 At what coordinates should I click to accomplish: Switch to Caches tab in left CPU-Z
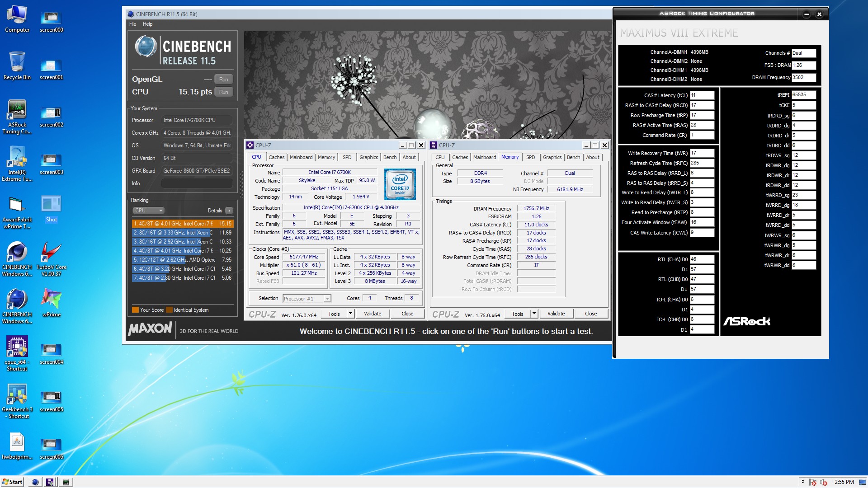click(276, 157)
